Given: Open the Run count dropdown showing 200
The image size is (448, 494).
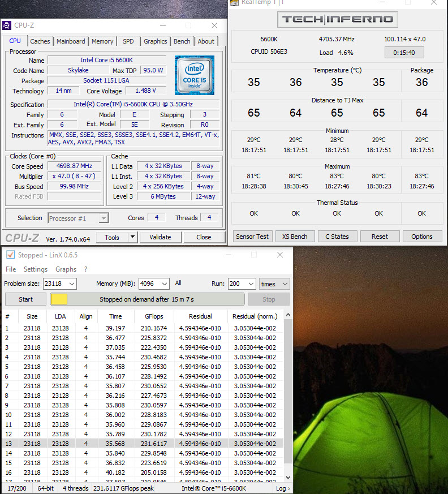Looking at the screenshot, I should (251, 284).
